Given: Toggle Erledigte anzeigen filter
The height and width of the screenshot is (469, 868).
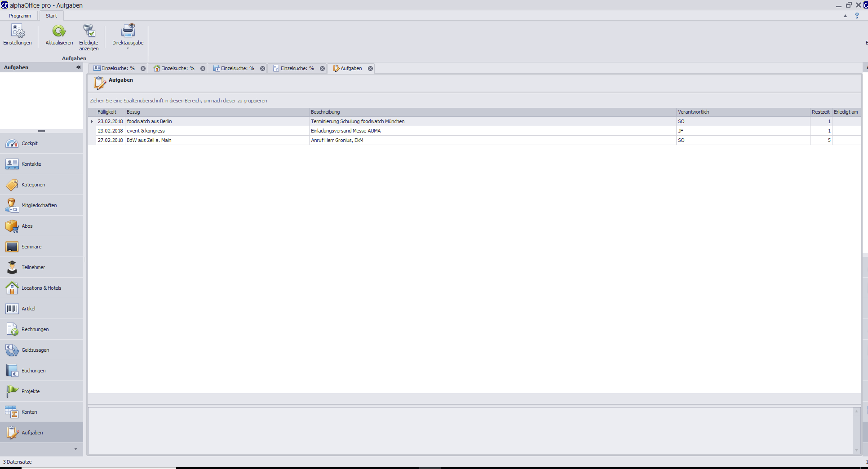Looking at the screenshot, I should click(x=89, y=37).
